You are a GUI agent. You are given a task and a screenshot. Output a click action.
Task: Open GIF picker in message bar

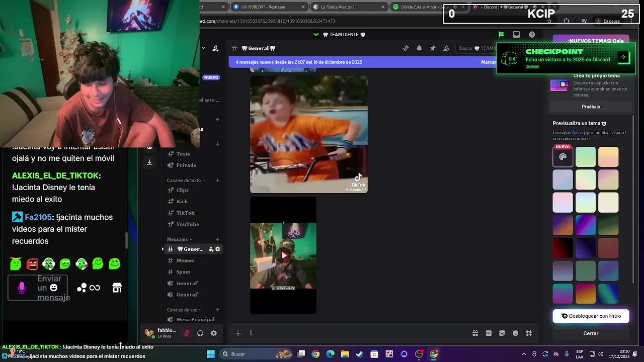click(x=489, y=333)
